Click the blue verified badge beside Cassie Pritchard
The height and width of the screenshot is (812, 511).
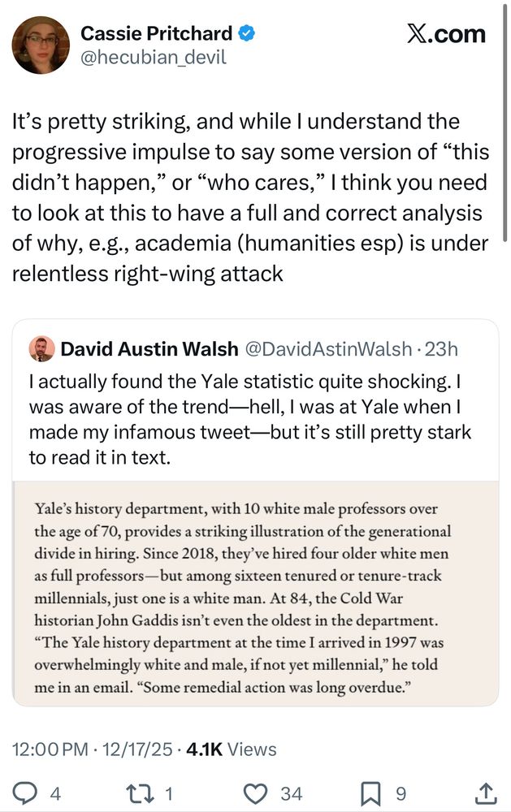click(248, 34)
